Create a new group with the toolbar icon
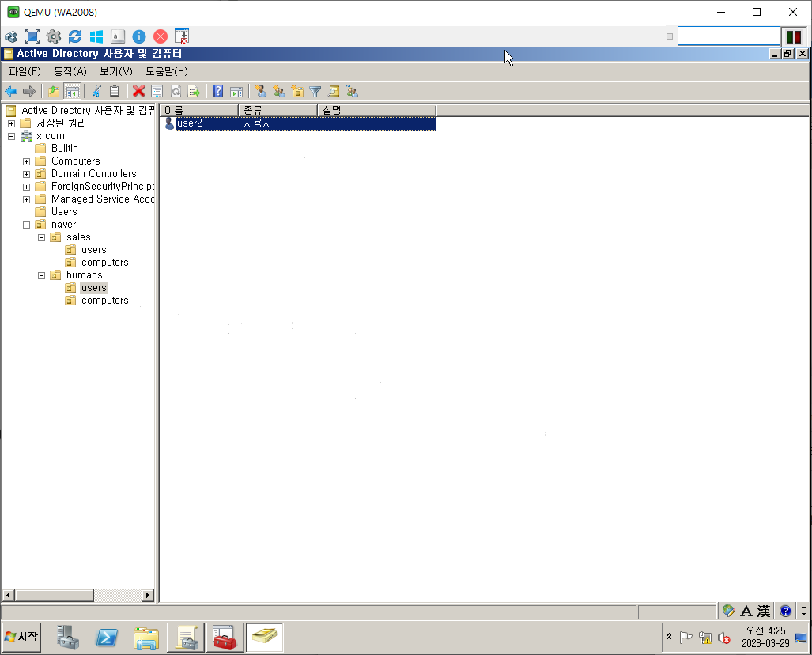The height and width of the screenshot is (655, 812). [279, 92]
